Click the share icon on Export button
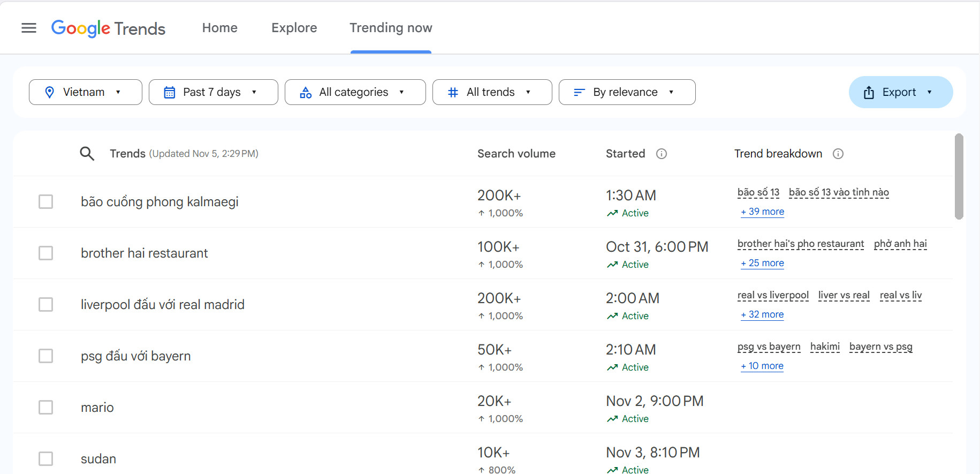The image size is (980, 474). pyautogui.click(x=869, y=92)
